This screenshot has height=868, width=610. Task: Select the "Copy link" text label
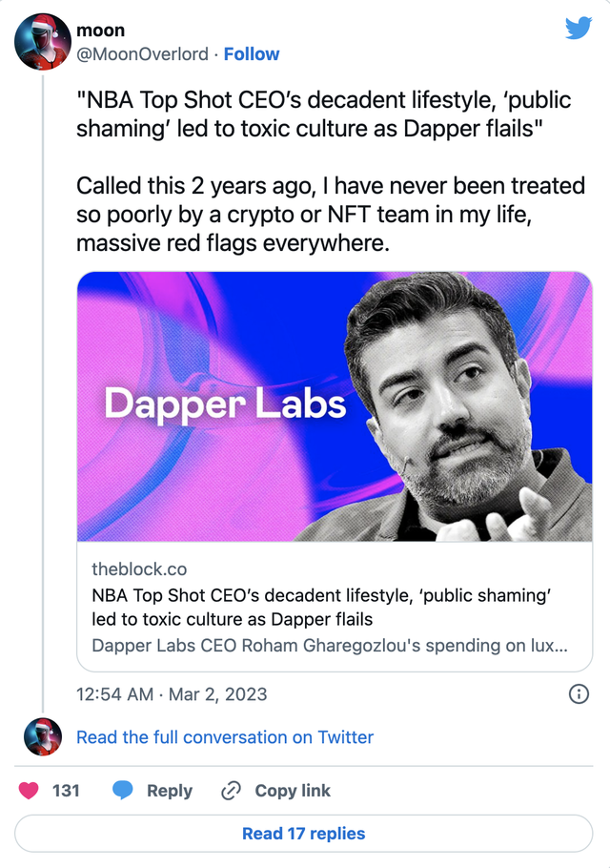point(293,791)
